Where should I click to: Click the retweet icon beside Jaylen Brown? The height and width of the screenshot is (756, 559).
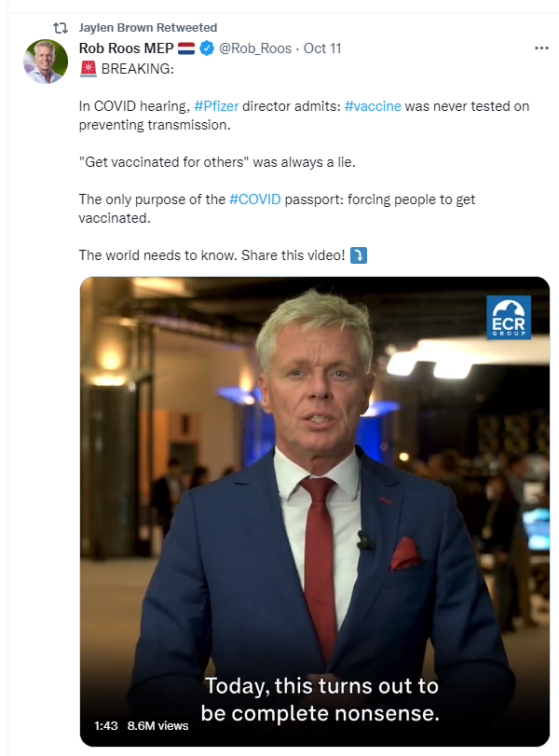tap(61, 28)
